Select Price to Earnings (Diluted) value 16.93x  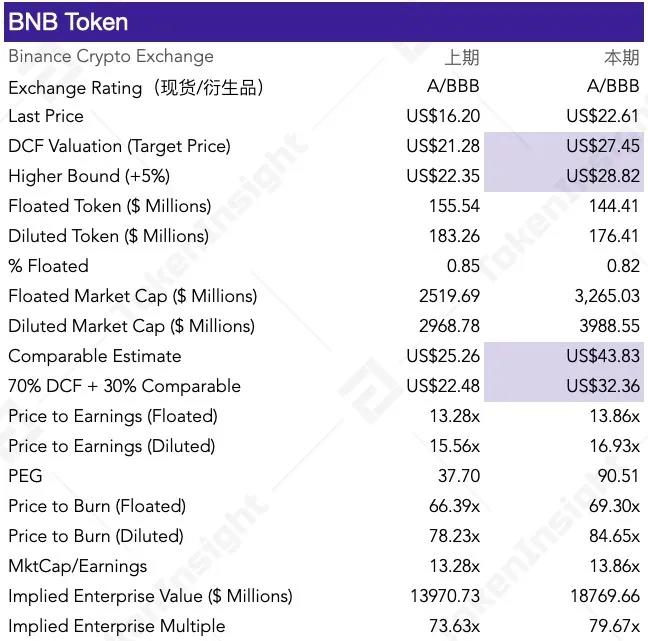click(x=610, y=446)
